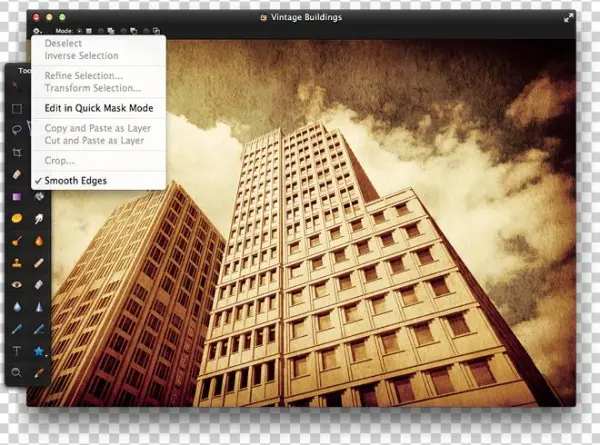Select the first selection Mode radio button
The width and height of the screenshot is (600, 445).
(80, 31)
